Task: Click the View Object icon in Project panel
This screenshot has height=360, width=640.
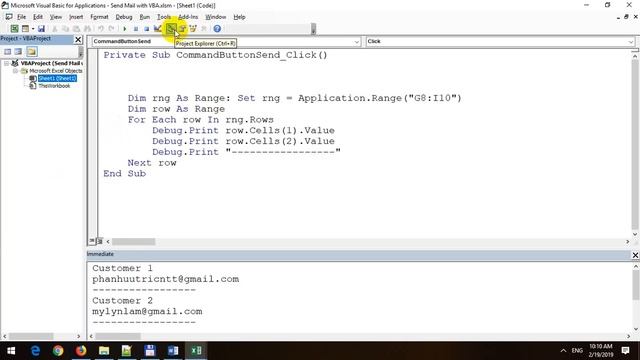Action: [x=18, y=51]
